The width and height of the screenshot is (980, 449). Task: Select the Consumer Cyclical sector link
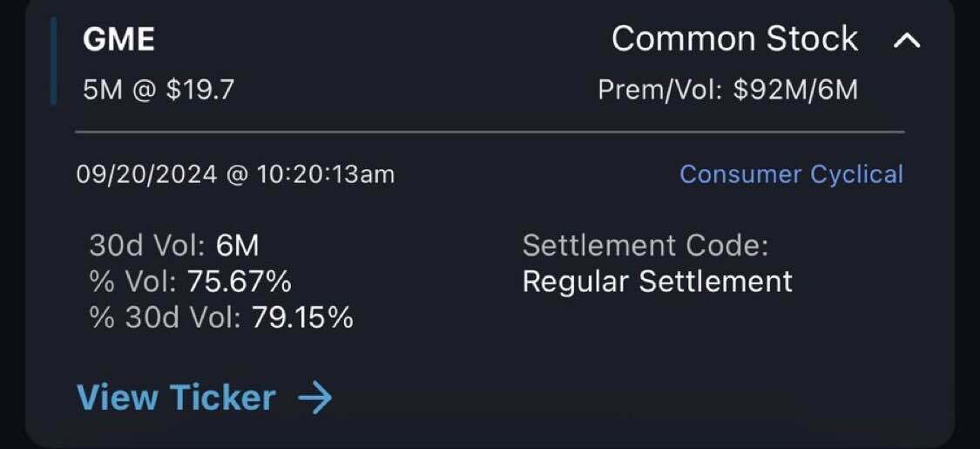coord(791,174)
